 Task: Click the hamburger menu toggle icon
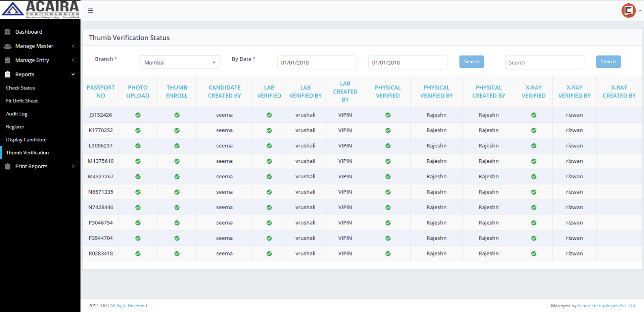coord(91,11)
